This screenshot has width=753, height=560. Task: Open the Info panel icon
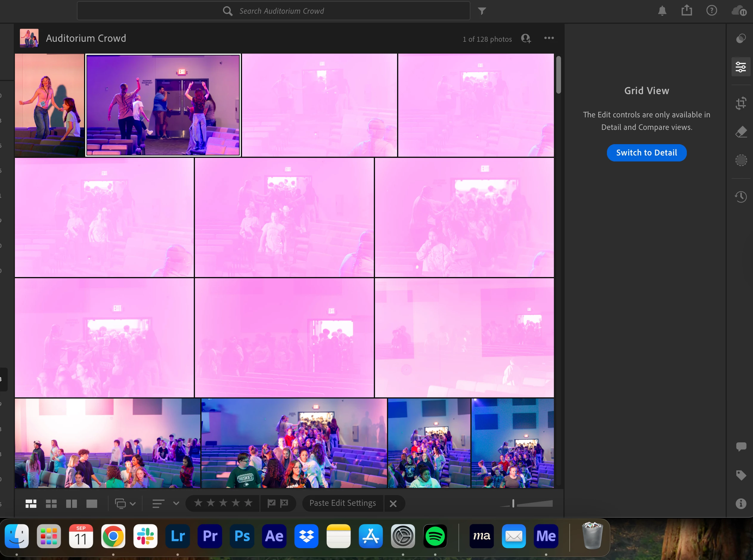741,504
